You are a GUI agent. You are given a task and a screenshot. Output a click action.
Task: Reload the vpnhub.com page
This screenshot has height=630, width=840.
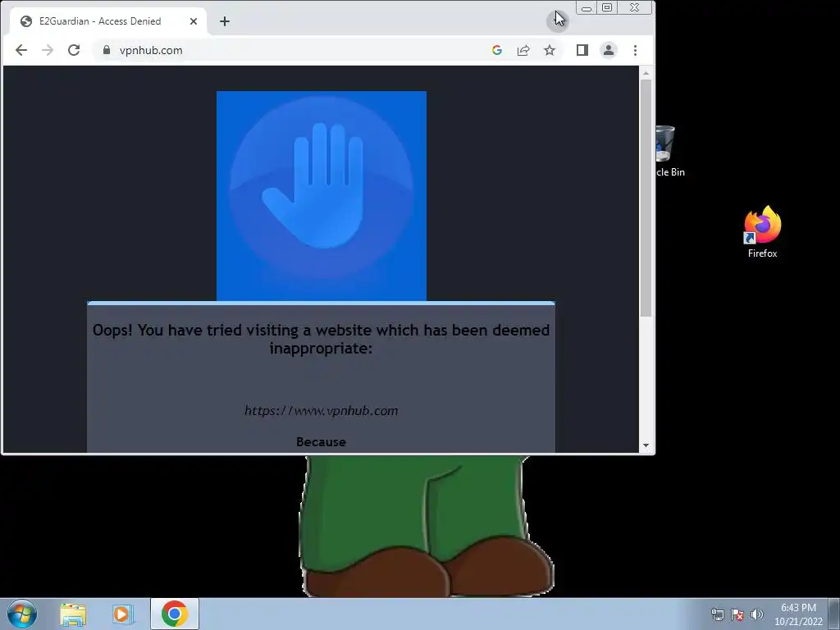74,50
